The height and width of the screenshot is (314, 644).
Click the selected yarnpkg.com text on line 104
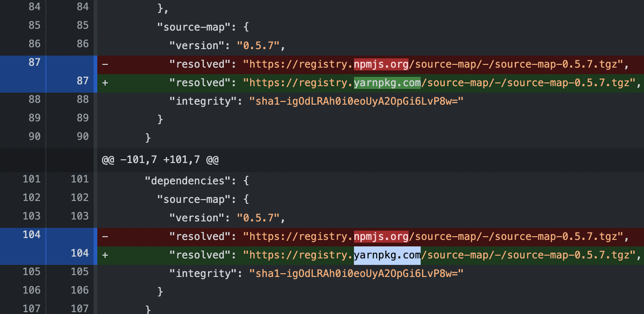(x=387, y=255)
